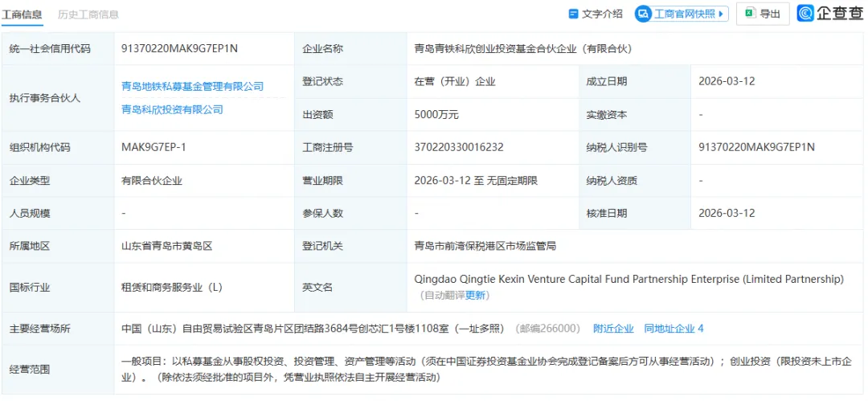Click the 文字介绍 document icon
Image resolution: width=868 pixels, height=401 pixels.
pyautogui.click(x=574, y=14)
